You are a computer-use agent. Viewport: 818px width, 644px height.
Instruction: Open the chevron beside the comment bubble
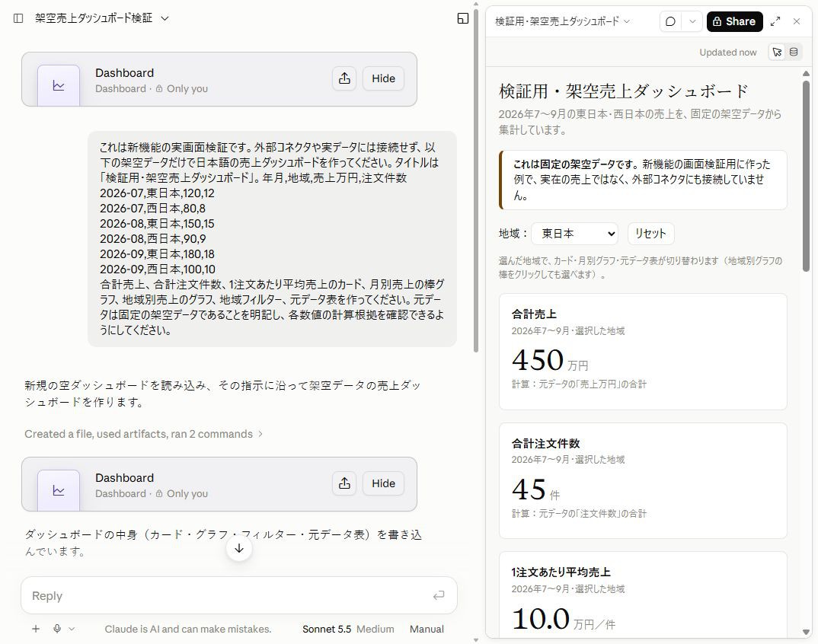(x=692, y=21)
